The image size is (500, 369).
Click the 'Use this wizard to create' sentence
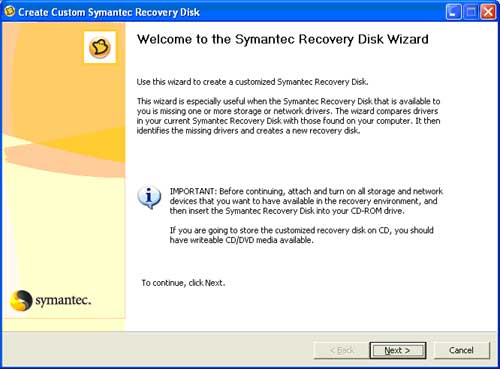(252, 82)
